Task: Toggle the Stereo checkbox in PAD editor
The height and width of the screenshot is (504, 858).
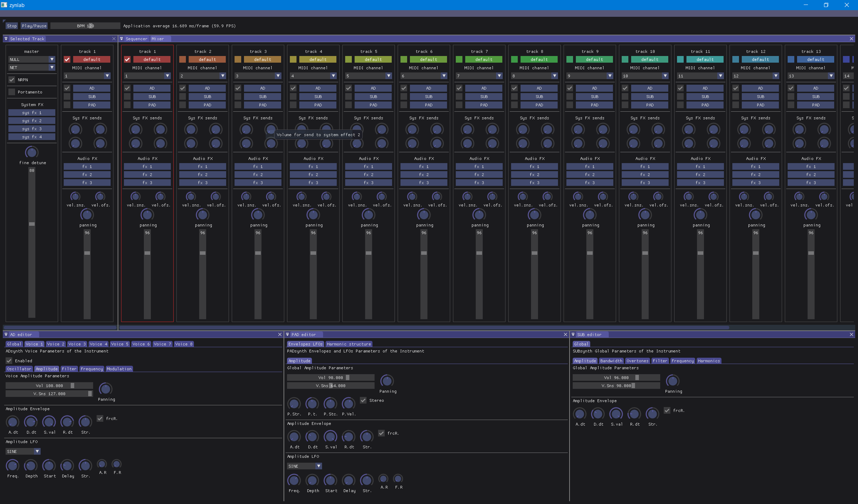Action: pos(363,400)
